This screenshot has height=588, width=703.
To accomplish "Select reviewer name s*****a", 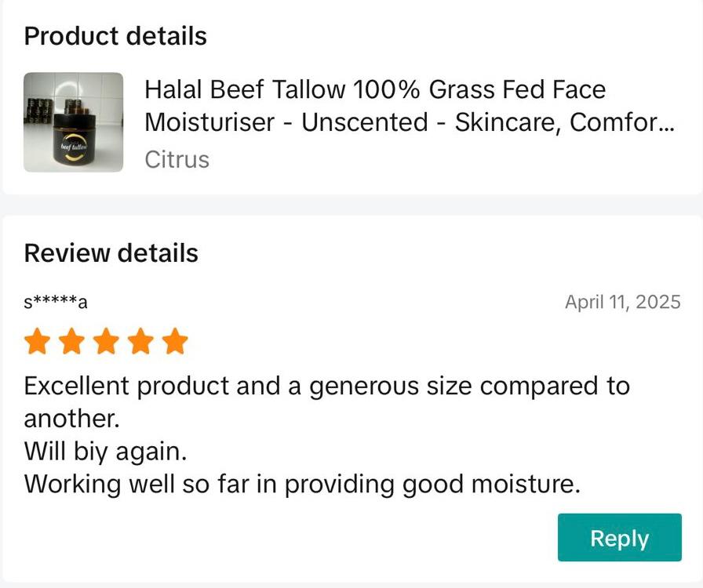I will pos(55,302).
